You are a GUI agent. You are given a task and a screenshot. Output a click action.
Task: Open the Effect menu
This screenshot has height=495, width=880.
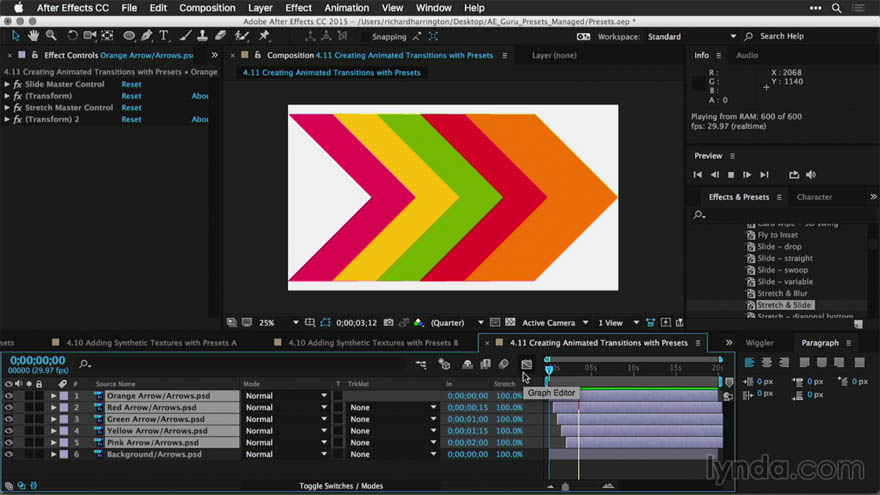(298, 8)
